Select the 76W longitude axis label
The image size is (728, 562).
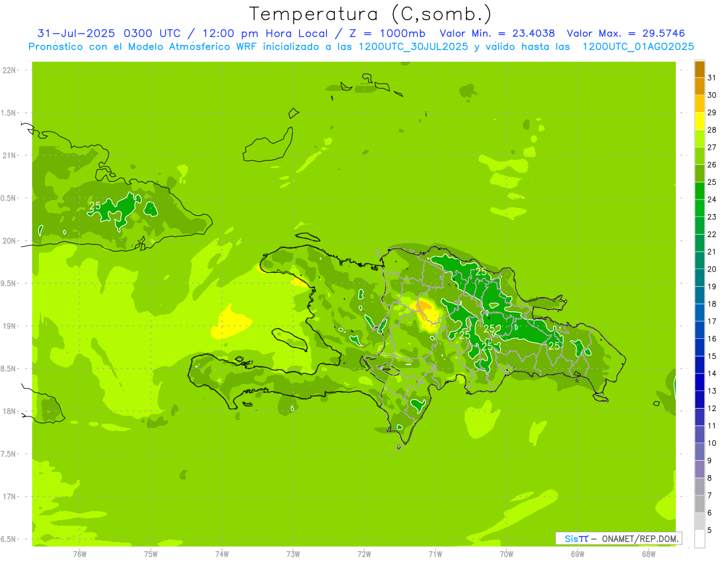click(79, 554)
